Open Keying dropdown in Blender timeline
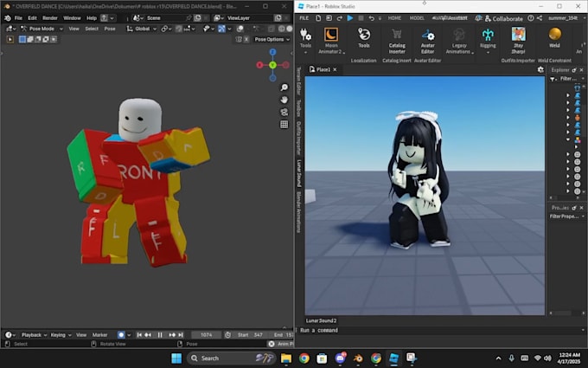The height and width of the screenshot is (368, 588). pyautogui.click(x=61, y=334)
